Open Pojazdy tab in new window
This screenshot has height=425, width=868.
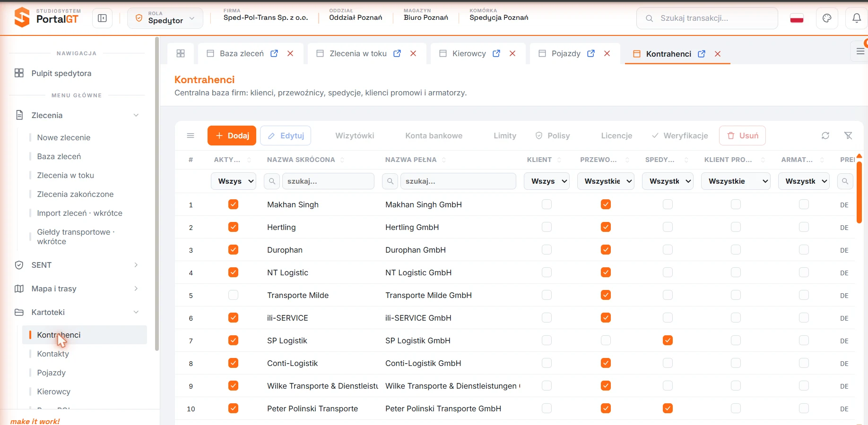(x=591, y=53)
